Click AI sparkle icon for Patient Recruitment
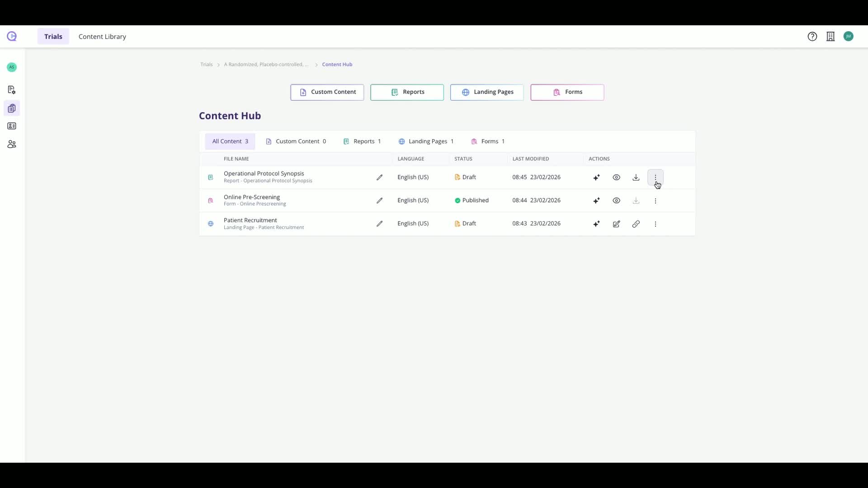 pos(596,224)
